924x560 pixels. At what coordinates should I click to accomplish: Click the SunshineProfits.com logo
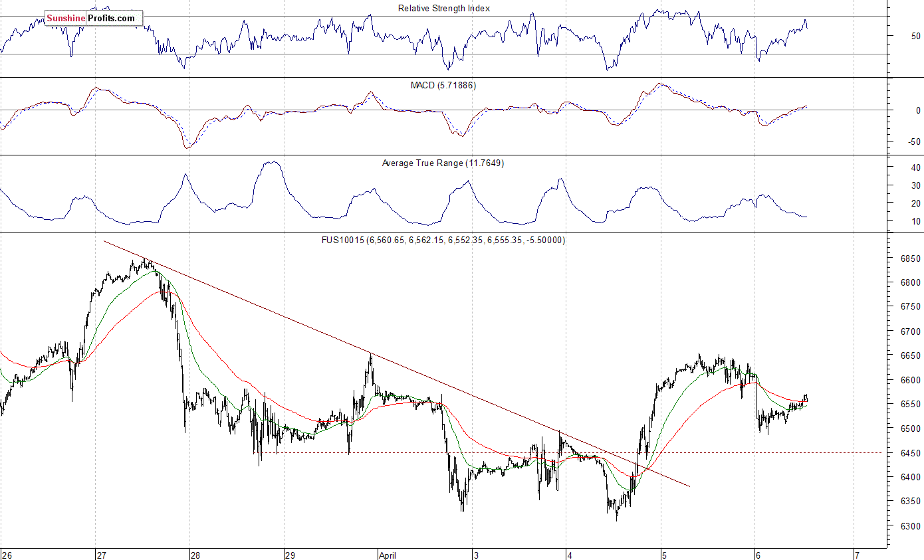click(94, 19)
